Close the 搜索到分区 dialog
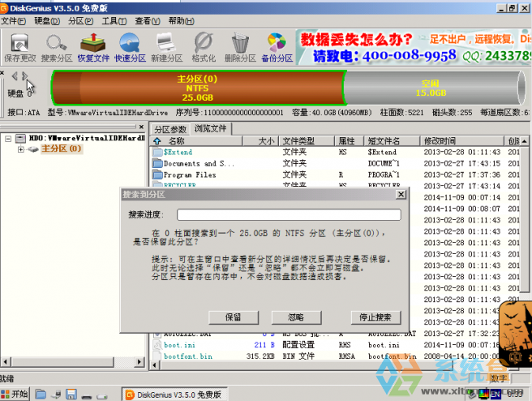The height and width of the screenshot is (401, 532). 401,194
